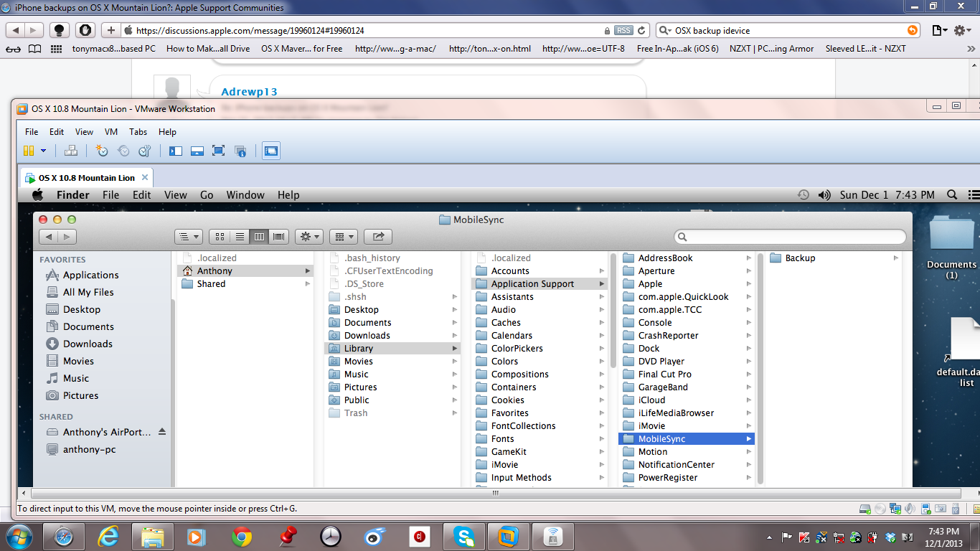The width and height of the screenshot is (980, 551).
Task: Open the Finder Window menu
Action: click(x=245, y=195)
